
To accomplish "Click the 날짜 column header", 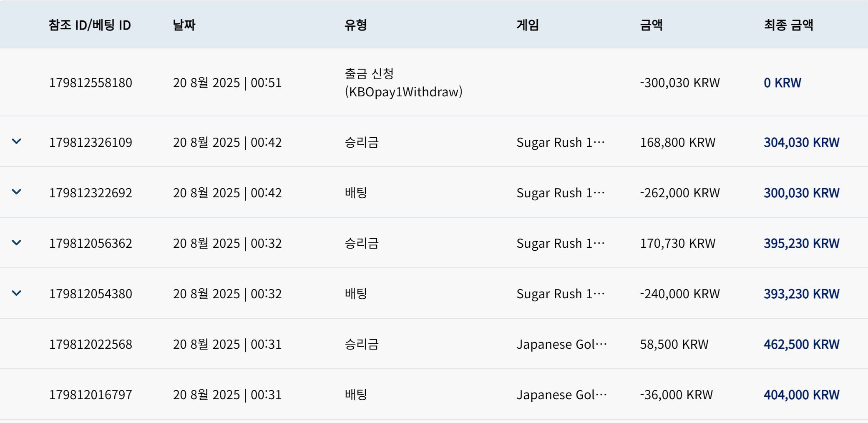I will (x=184, y=25).
